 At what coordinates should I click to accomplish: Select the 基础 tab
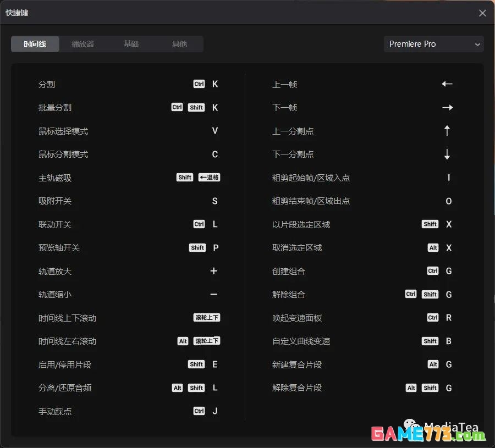pos(131,44)
